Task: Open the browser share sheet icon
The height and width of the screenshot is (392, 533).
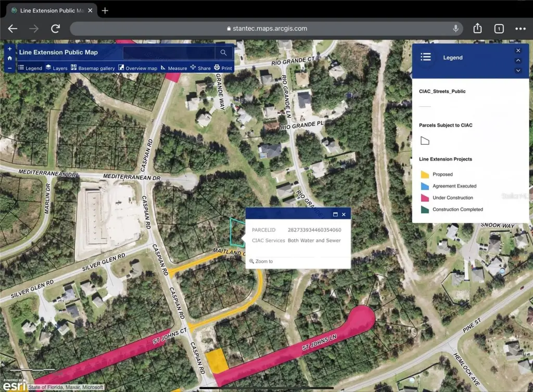Action: coord(477,29)
